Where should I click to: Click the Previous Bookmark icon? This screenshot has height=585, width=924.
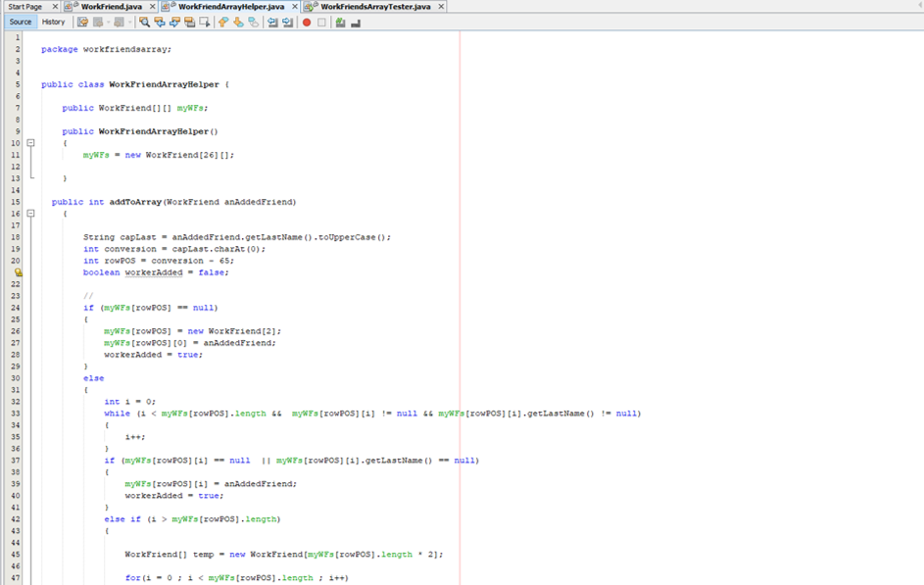(221, 22)
